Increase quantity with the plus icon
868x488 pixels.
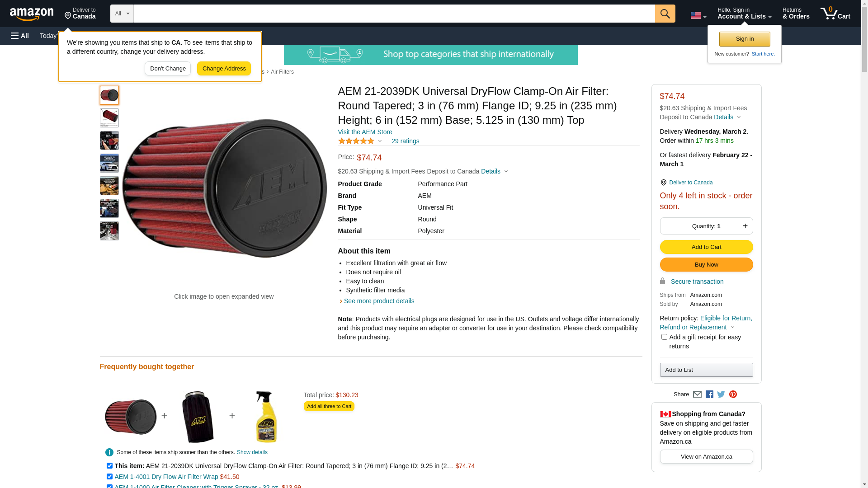pyautogui.click(x=745, y=226)
